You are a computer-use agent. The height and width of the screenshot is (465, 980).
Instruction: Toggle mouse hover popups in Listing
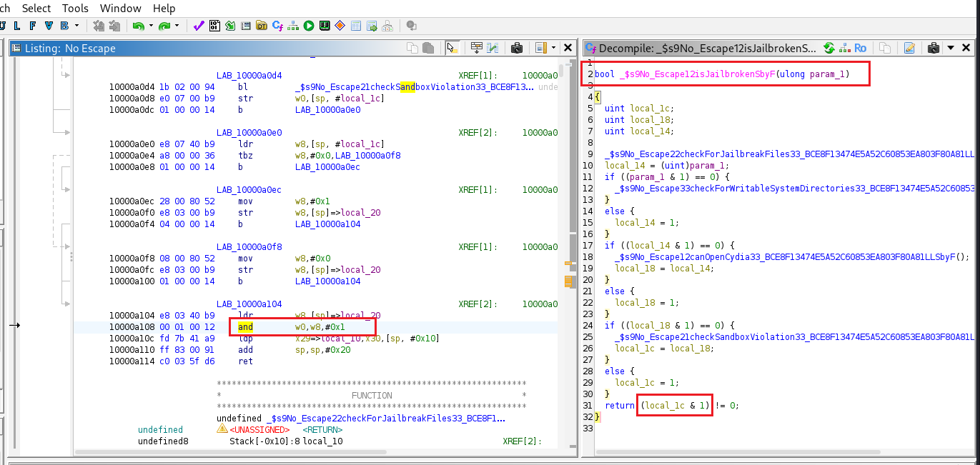[452, 48]
